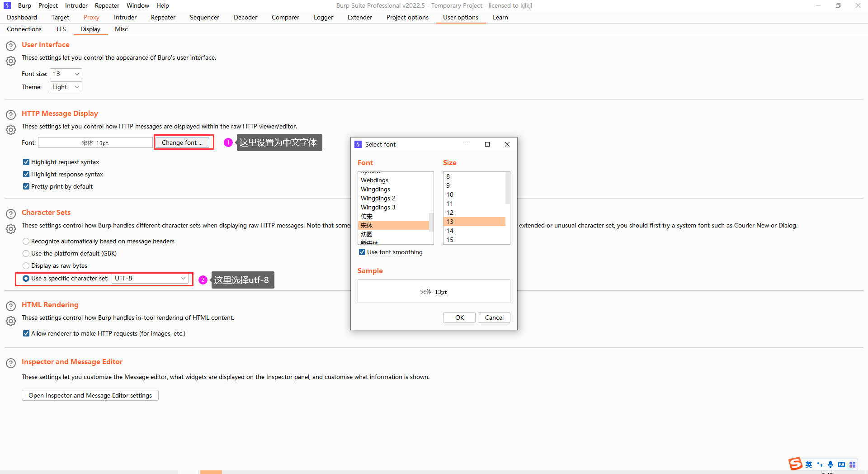Switch to the Dashboard tab
This screenshot has height=474, width=868.
point(22,17)
